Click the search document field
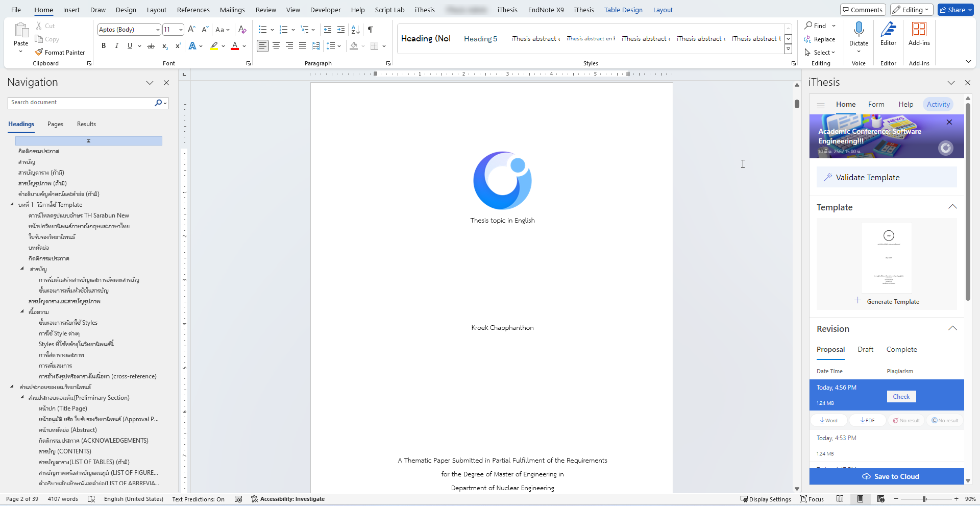The image size is (980, 506). coord(82,103)
